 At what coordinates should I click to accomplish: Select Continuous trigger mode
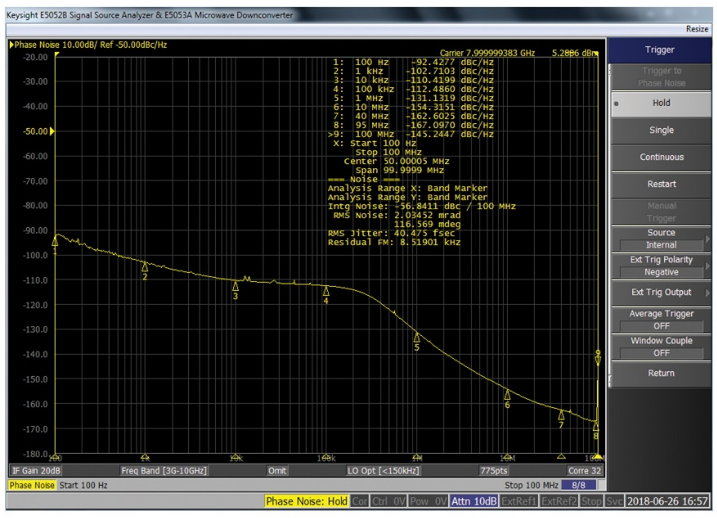pos(661,157)
